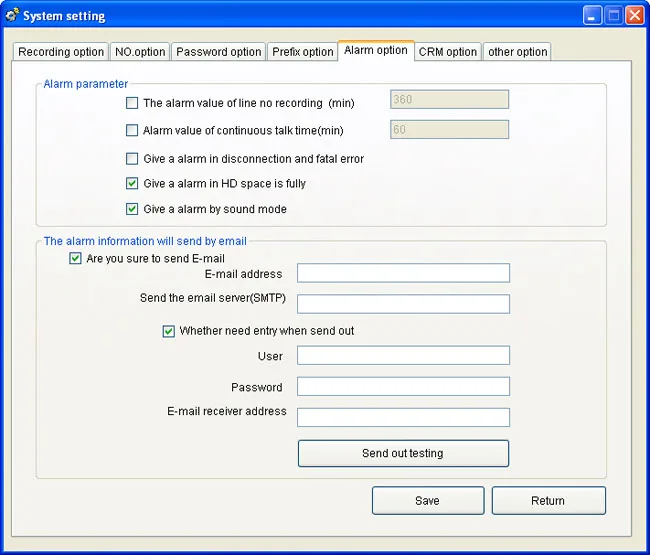Enable alarm in disconnection and fatal error

pyautogui.click(x=132, y=158)
